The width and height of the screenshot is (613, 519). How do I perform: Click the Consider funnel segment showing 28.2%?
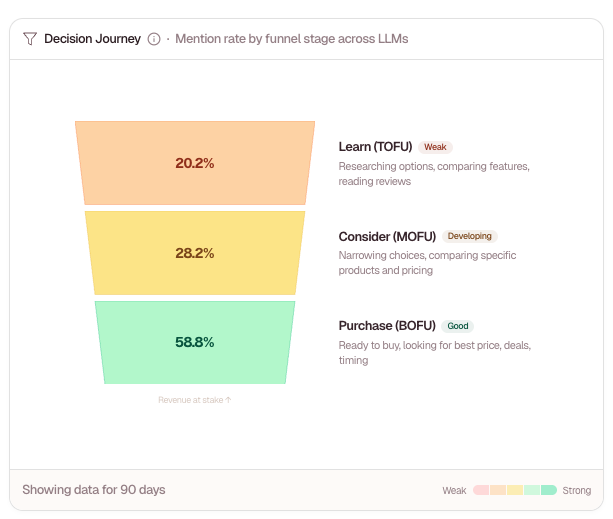point(195,253)
